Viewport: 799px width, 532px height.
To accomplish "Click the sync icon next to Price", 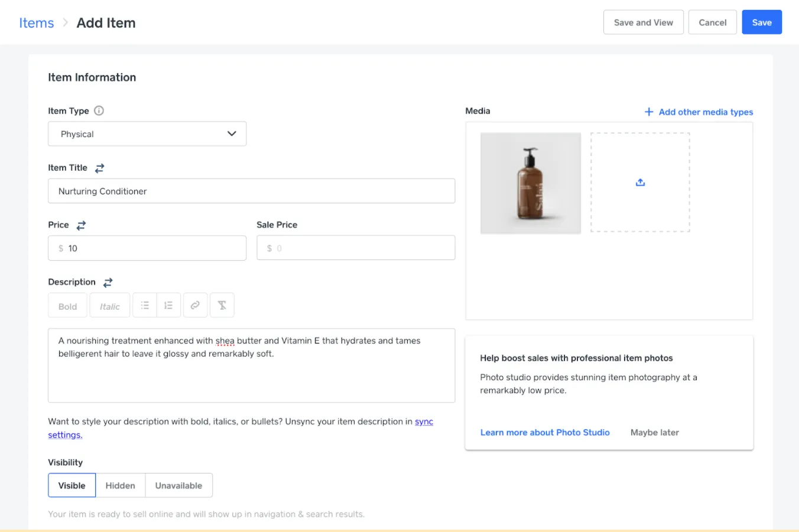I will 80,225.
